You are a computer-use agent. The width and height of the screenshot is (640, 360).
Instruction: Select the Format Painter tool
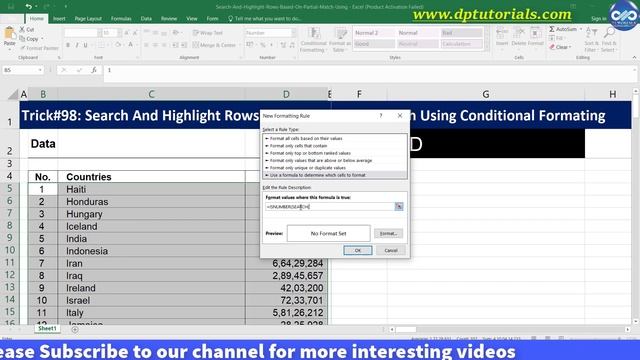pos(39,48)
